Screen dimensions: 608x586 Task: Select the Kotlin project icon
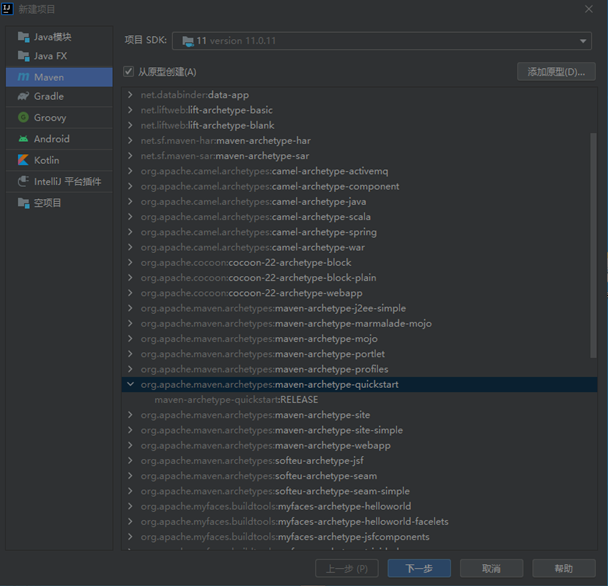click(23, 160)
